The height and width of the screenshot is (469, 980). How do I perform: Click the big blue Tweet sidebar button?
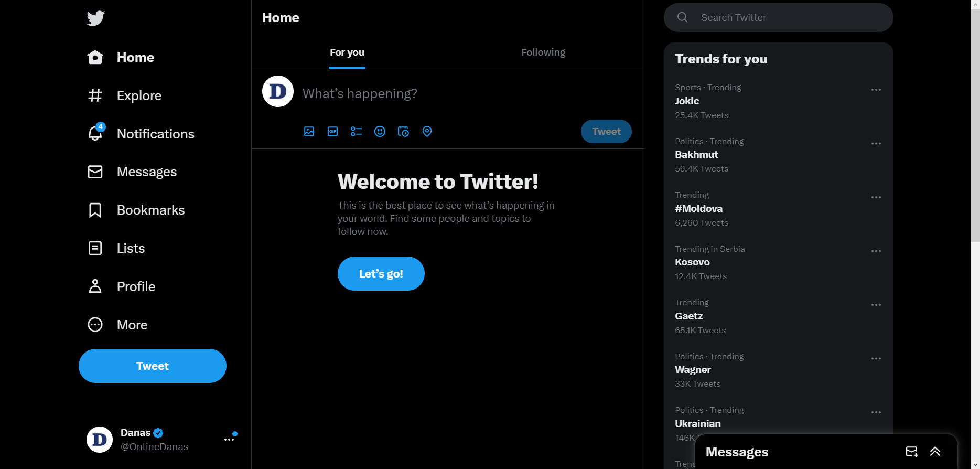[x=153, y=366]
